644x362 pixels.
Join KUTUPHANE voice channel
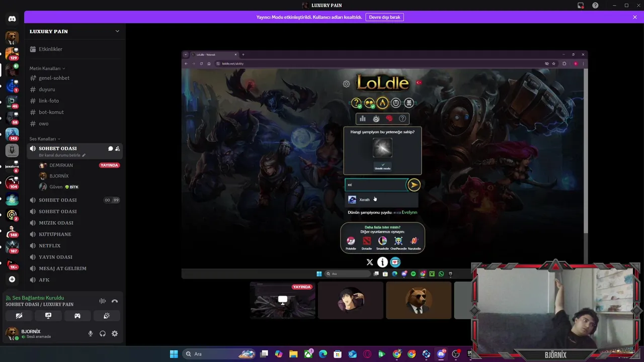coord(75,234)
